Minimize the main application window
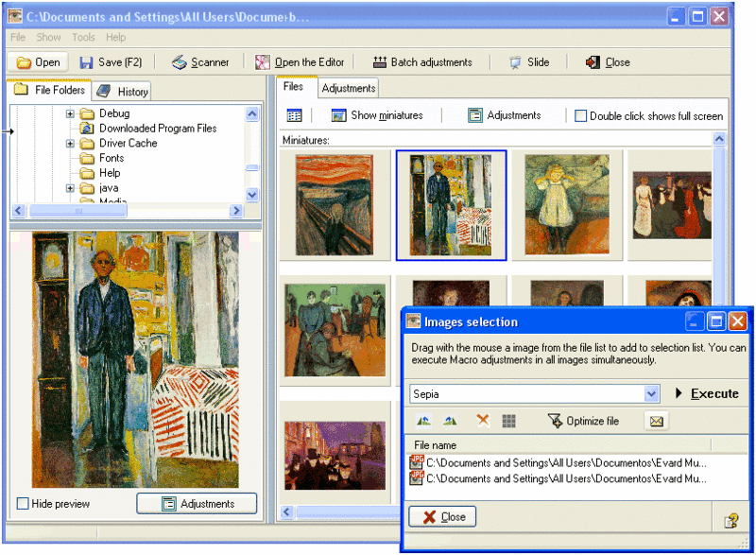The width and height of the screenshot is (756, 555). [x=676, y=16]
